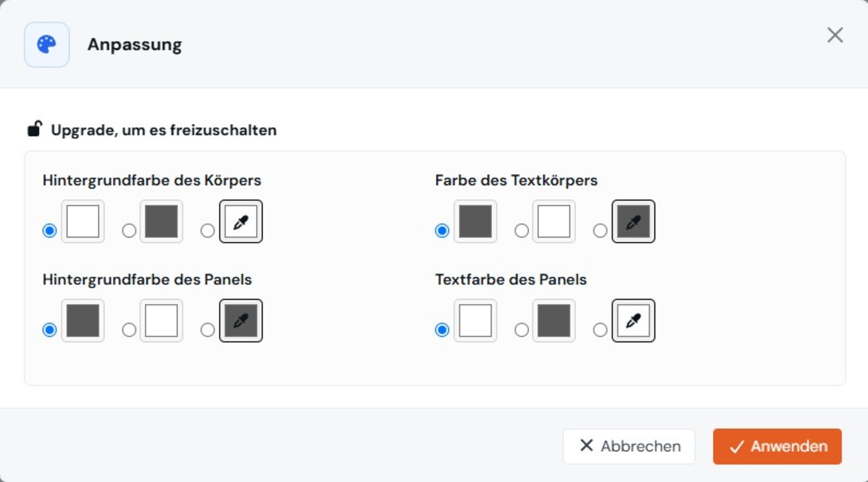Select white radio for Hintergrundfarbe des Panels
Image resolution: width=868 pixels, height=482 pixels.
click(x=129, y=330)
